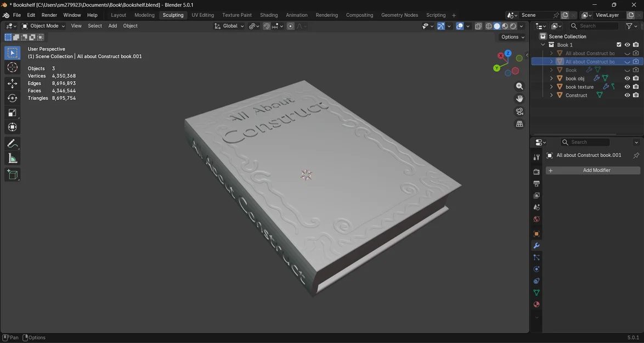Open the Transform Orientation dropdown showing Global
The image size is (644, 343).
click(230, 26)
